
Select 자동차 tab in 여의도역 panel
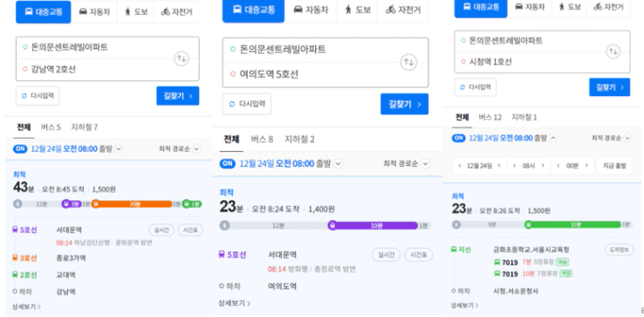[311, 10]
